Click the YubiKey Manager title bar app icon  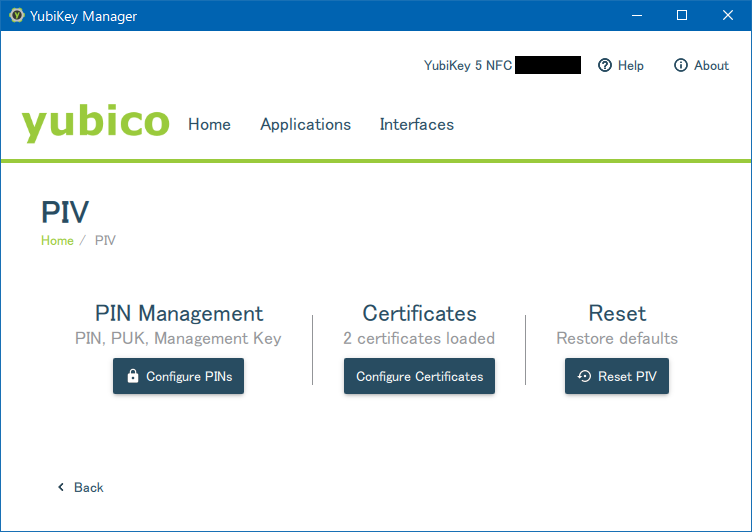(17, 15)
